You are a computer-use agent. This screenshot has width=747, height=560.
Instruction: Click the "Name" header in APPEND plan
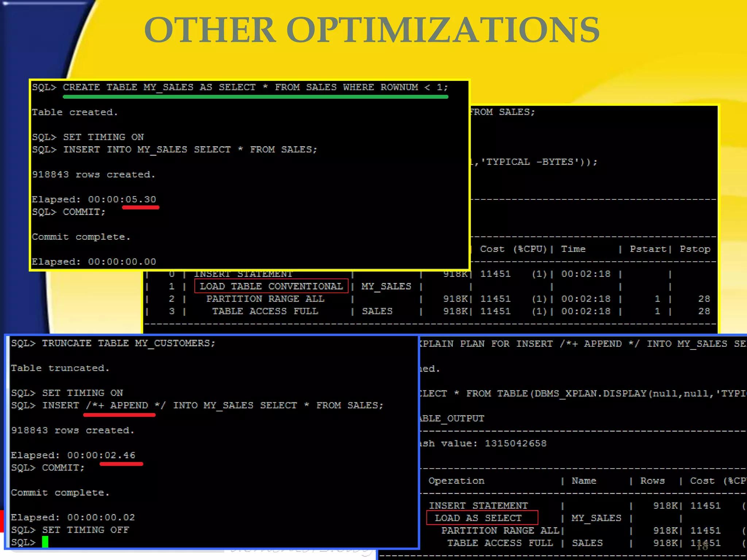point(584,481)
